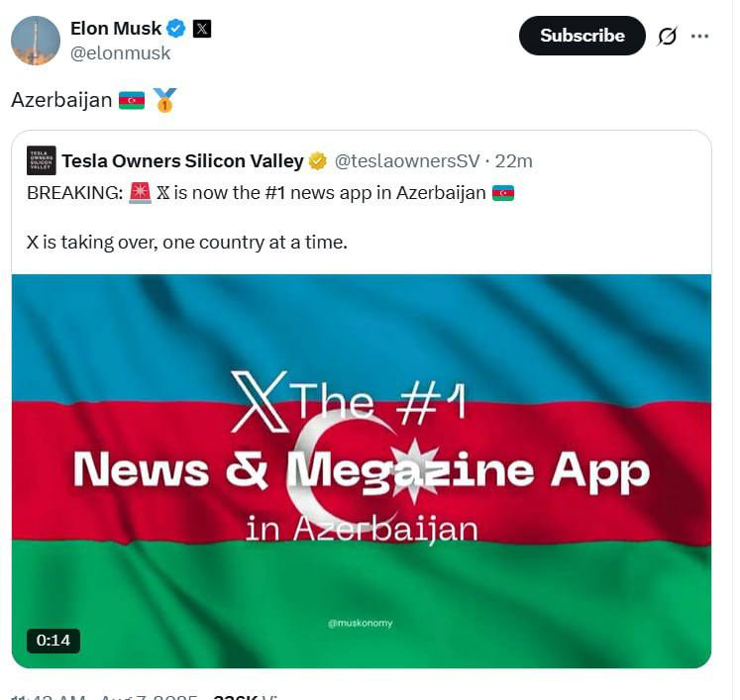Click the 22m timestamp on the quoted post

(513, 161)
